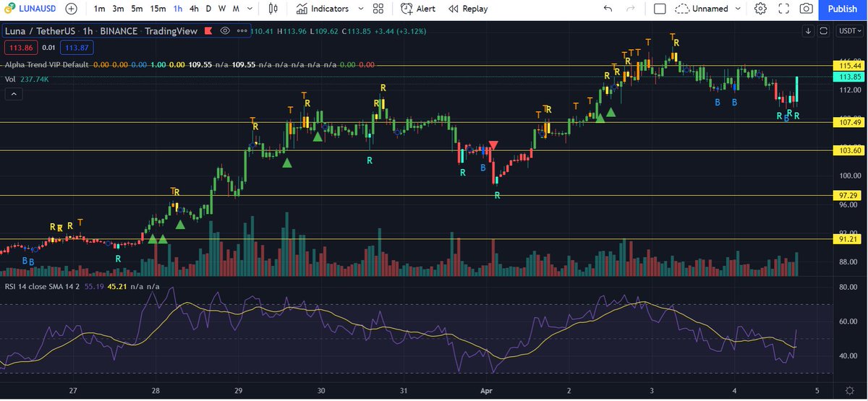Select the RSI 14 close SMA legend
868x401 pixels.
tap(43, 287)
